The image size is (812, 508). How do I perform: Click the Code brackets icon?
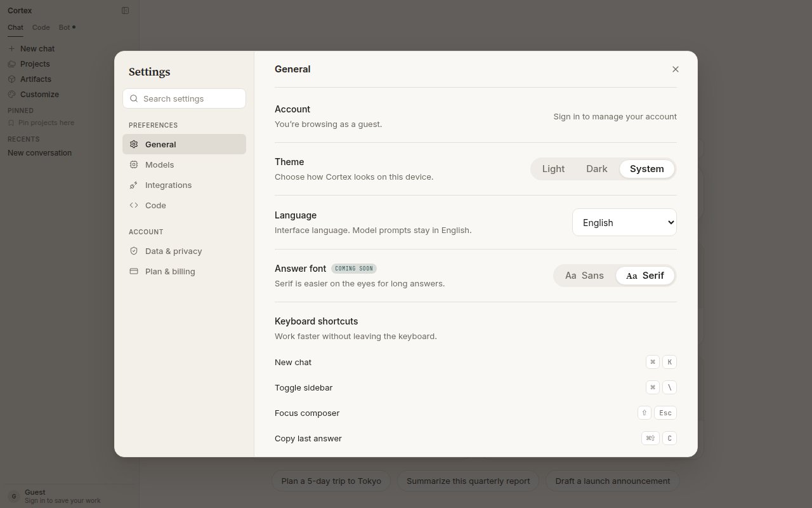coord(134,205)
